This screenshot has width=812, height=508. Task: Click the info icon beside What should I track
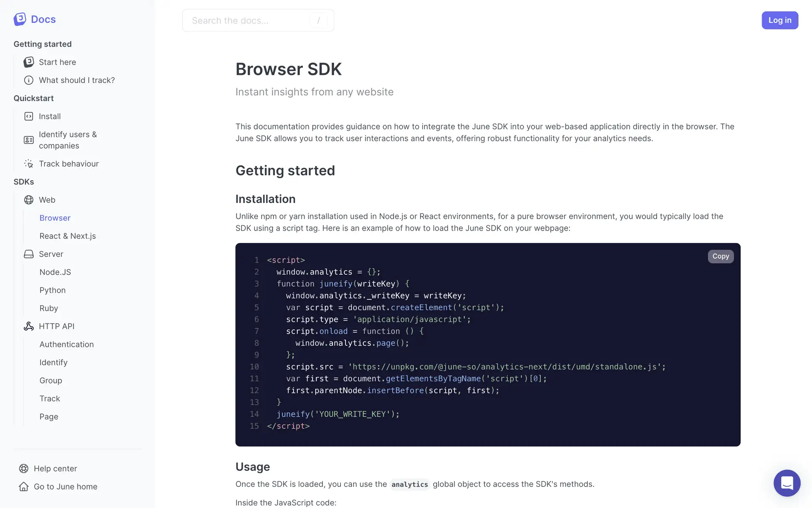point(29,80)
